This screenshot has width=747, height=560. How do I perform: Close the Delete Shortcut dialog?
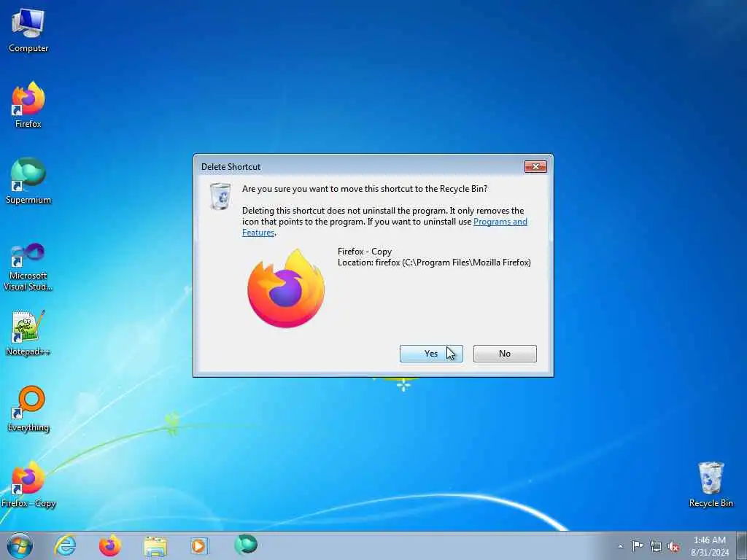click(x=535, y=167)
